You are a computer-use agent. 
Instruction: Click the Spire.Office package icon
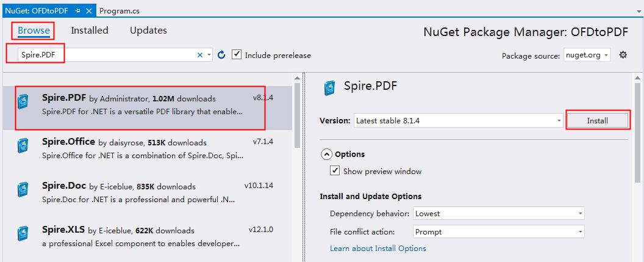23,147
